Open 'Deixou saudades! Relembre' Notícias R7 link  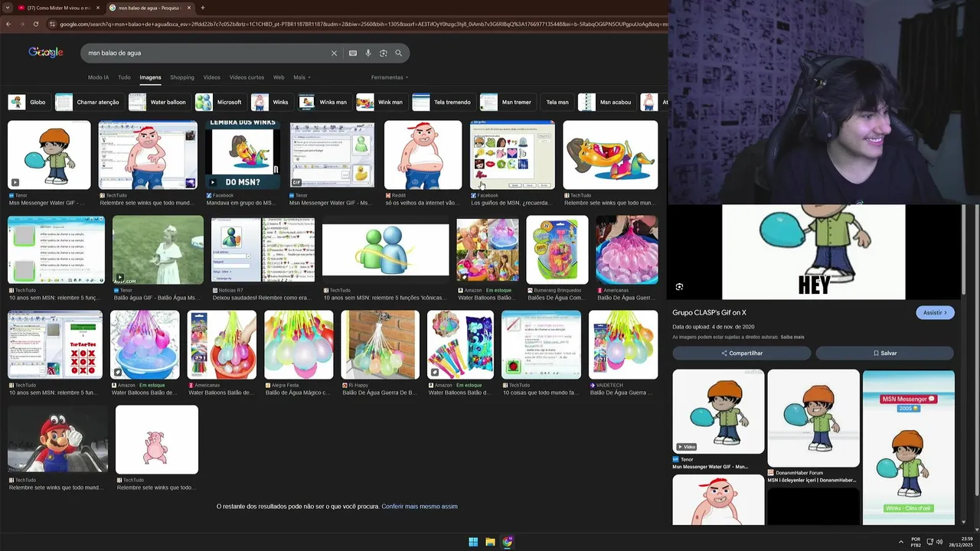coord(262,298)
